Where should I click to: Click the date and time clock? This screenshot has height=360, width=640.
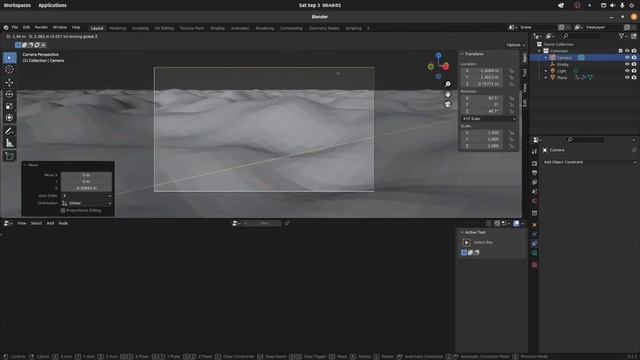(x=320, y=5)
